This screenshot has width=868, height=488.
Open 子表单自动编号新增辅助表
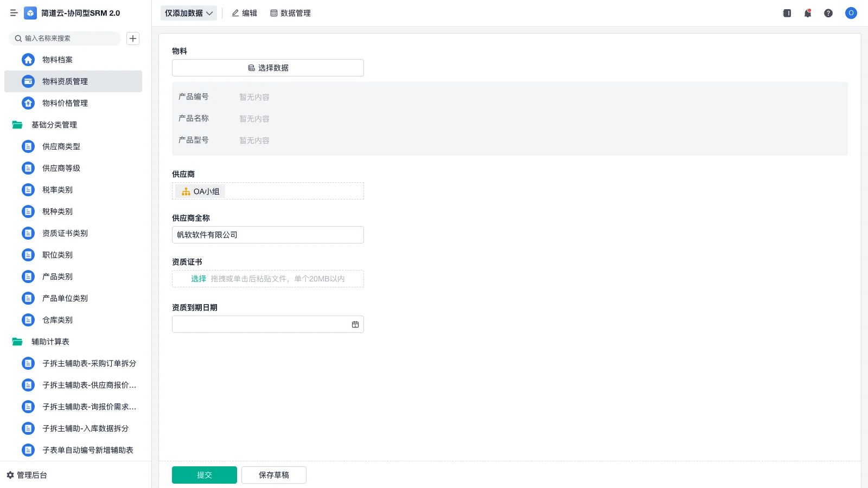click(73, 450)
